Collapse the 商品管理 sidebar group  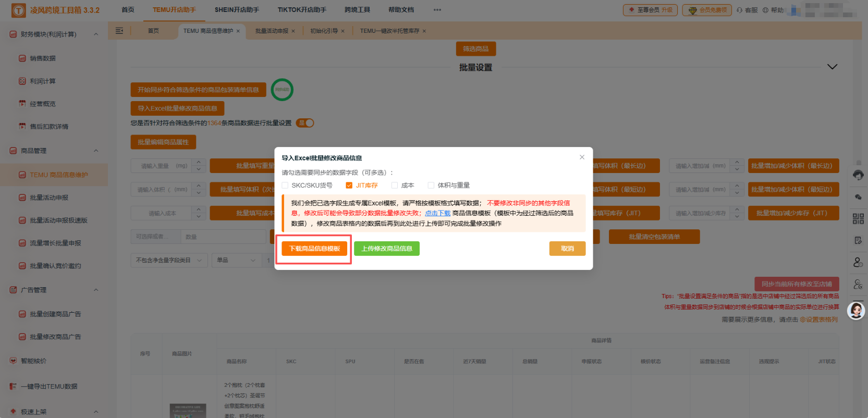coord(96,151)
